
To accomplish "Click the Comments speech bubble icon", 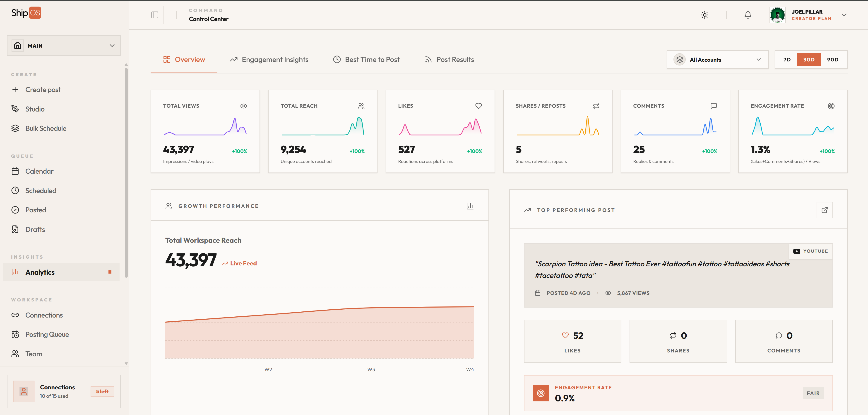I will click(713, 106).
